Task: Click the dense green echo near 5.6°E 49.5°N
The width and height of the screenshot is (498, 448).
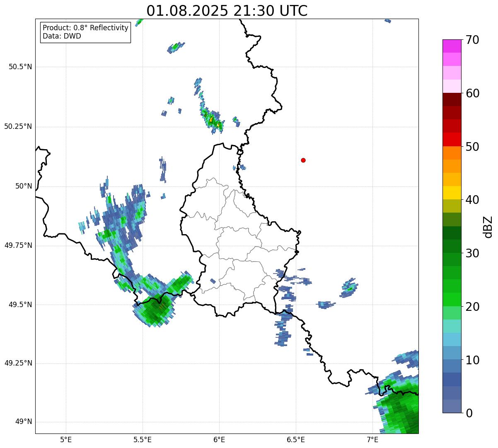Action: click(x=155, y=310)
